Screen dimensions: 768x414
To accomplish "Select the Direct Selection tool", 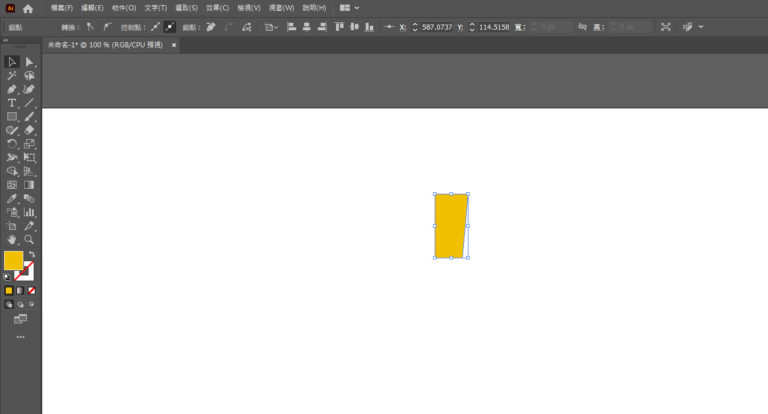I will pos(29,62).
